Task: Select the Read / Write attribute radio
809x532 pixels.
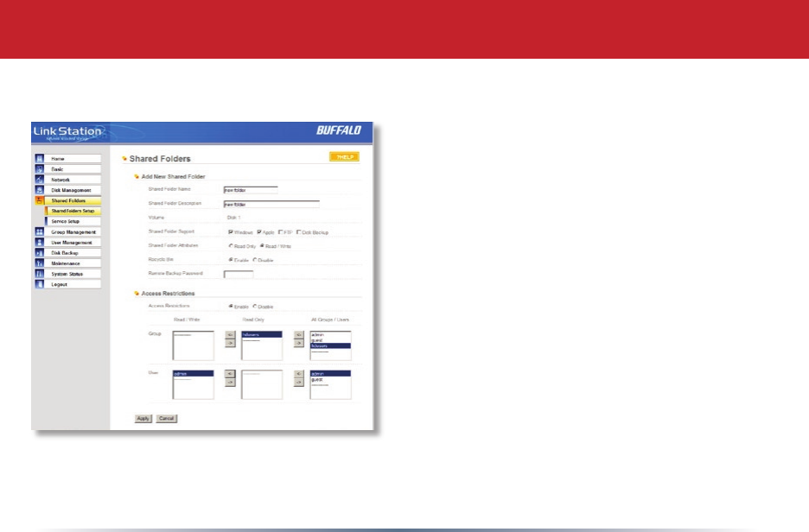Action: [x=262, y=246]
